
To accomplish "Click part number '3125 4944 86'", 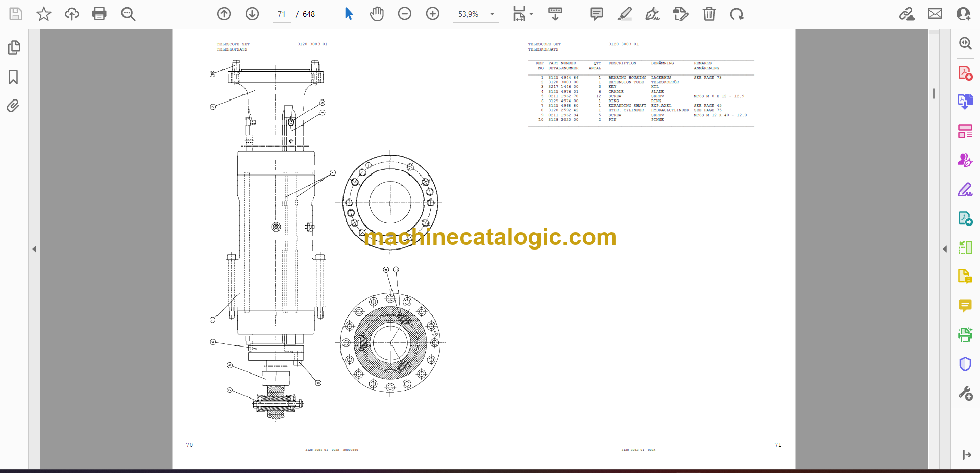I will [x=563, y=78].
